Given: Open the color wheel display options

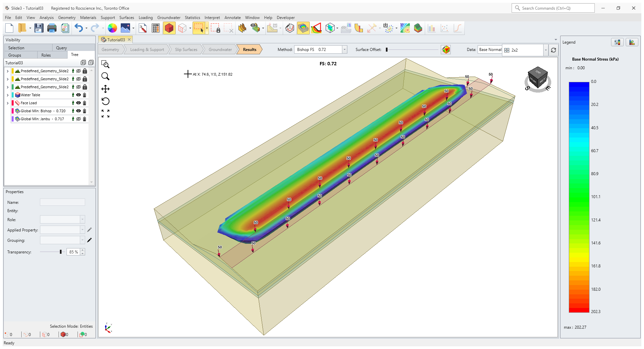Looking at the screenshot, I should 112,28.
